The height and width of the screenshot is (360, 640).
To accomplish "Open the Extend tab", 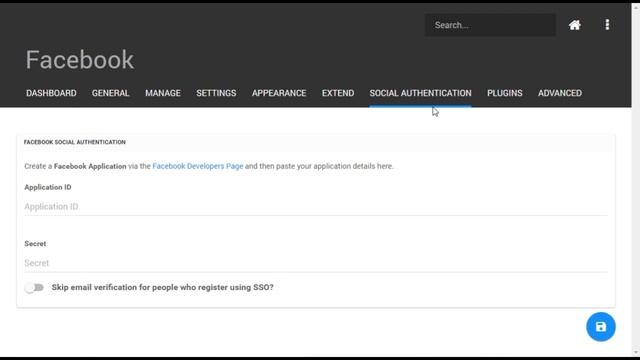I will [x=338, y=93].
